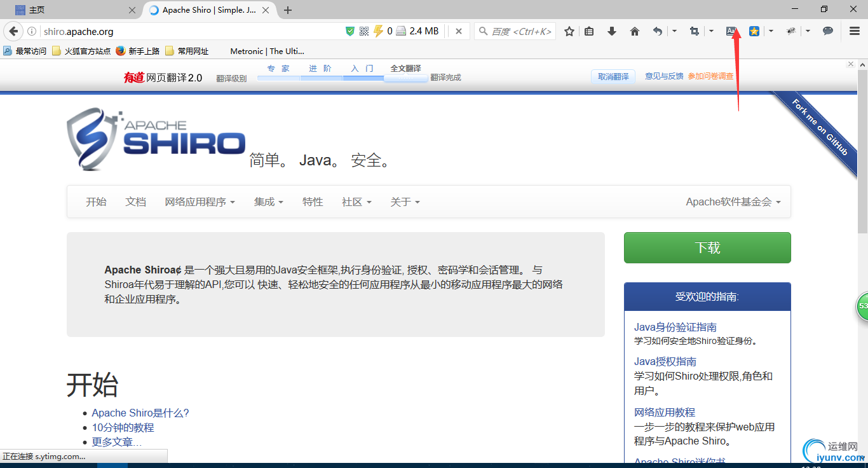Open the 参加问卷调查 link
This screenshot has width=868, height=468.
[710, 76]
